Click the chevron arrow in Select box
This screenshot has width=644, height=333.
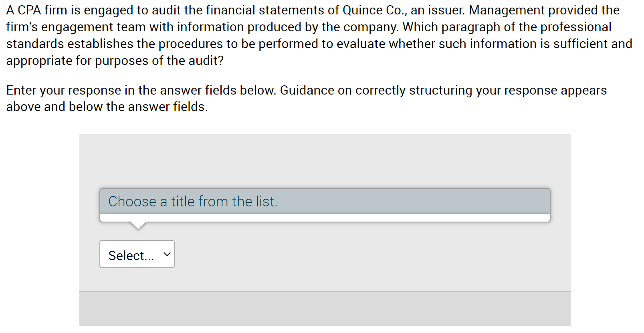pos(167,254)
